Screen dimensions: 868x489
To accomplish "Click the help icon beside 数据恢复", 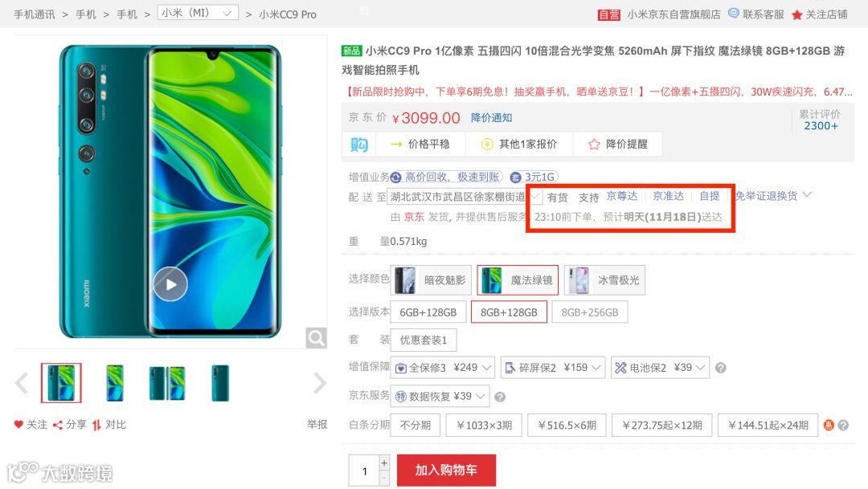I will (x=499, y=397).
